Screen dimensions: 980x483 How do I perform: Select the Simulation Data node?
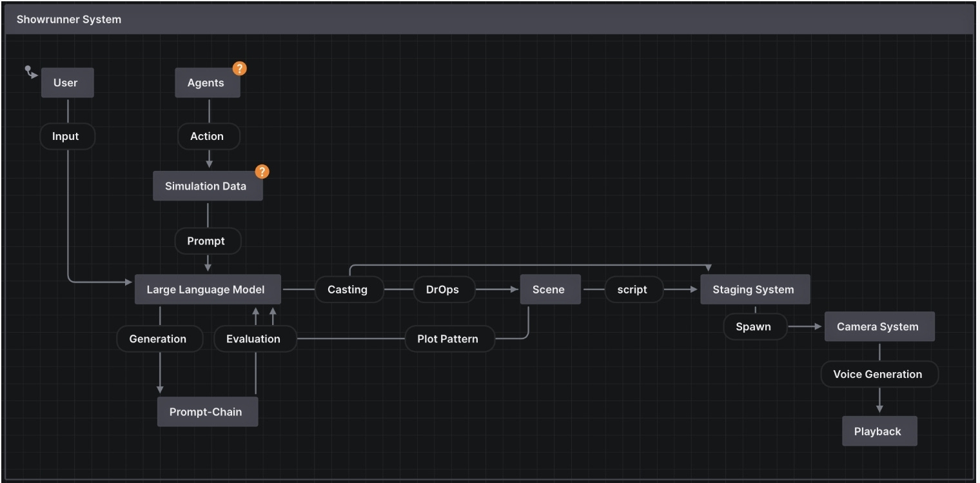click(x=207, y=186)
